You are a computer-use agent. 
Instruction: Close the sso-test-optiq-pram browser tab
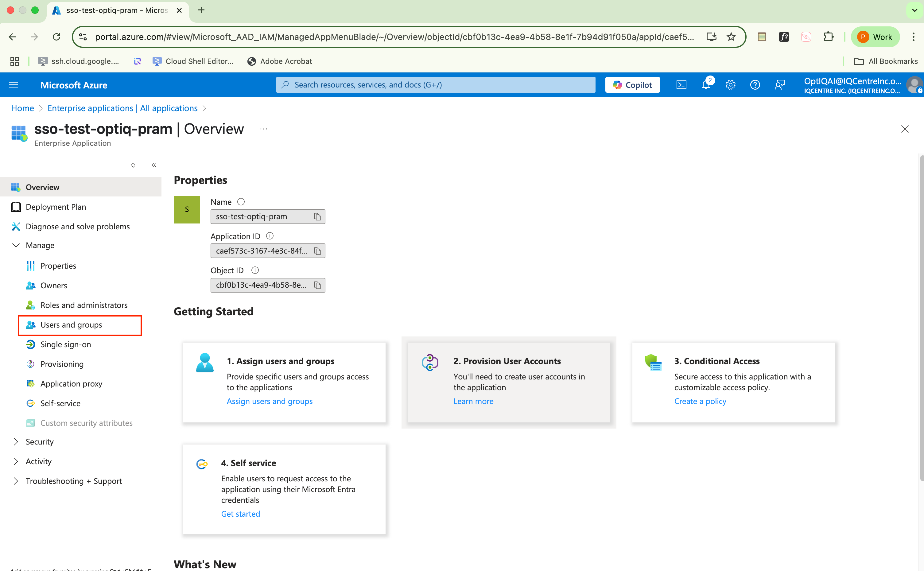click(x=179, y=10)
